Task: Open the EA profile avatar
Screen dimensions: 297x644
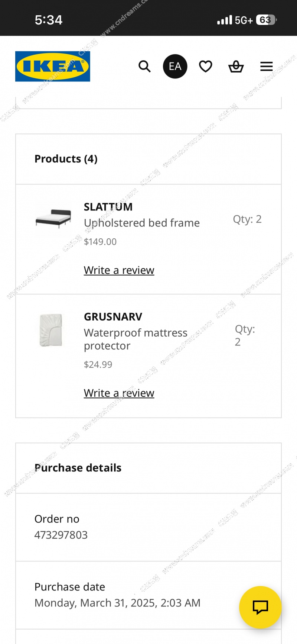Action: coord(175,67)
